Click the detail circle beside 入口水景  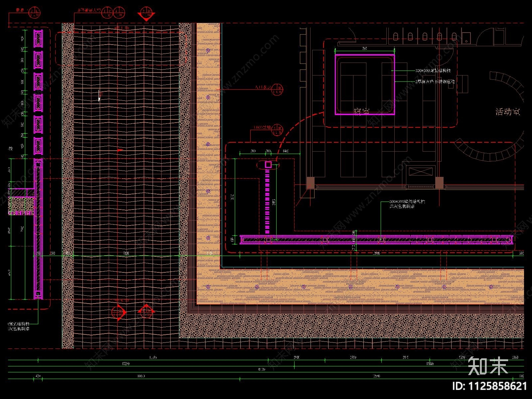(277, 89)
